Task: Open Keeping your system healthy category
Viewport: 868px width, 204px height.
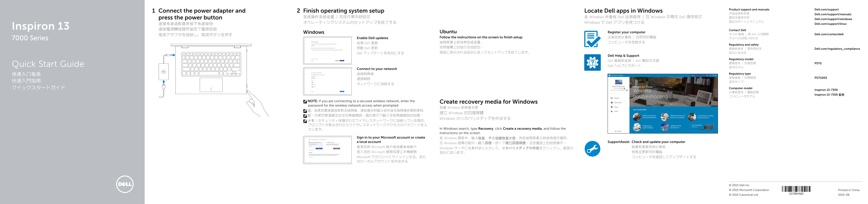Action: coord(643,127)
